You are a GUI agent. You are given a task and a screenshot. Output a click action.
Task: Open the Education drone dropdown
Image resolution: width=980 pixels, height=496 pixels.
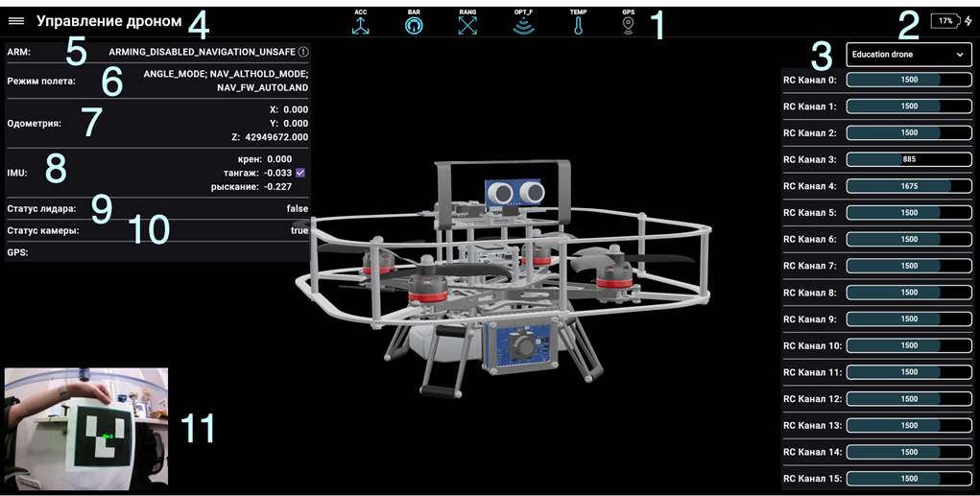tap(908, 55)
